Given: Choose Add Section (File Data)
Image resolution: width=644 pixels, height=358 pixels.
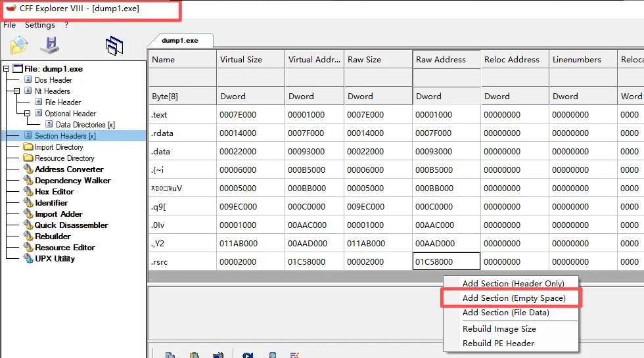Looking at the screenshot, I should 505,313.
